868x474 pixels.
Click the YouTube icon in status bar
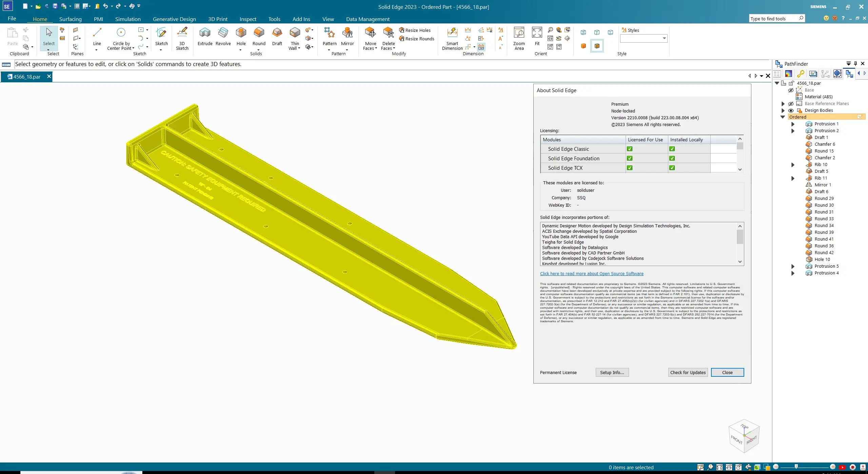[x=842, y=467]
